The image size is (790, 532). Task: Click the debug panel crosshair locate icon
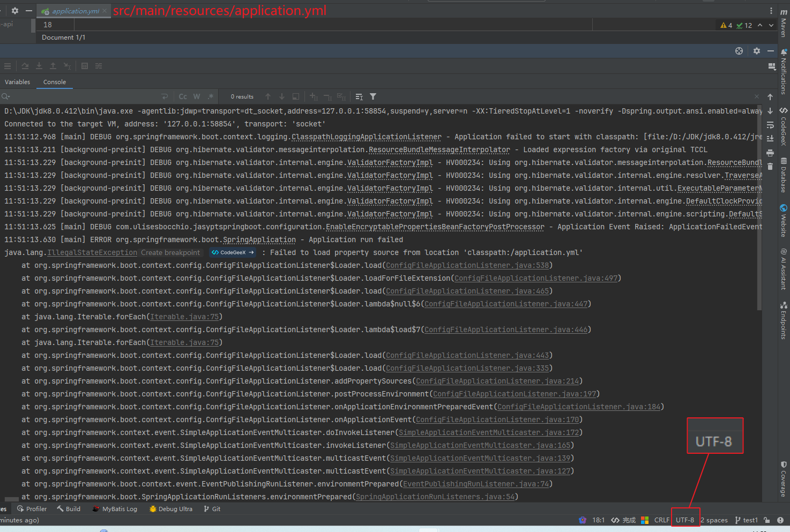[x=739, y=51]
